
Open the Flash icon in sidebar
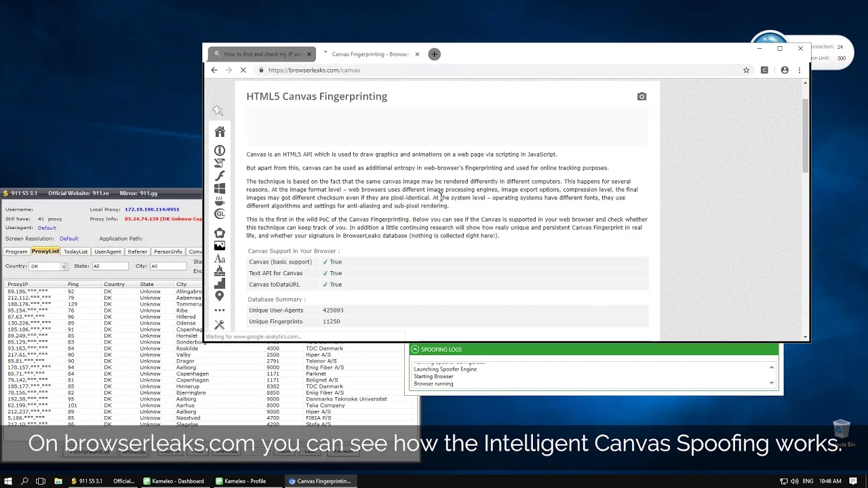click(220, 176)
